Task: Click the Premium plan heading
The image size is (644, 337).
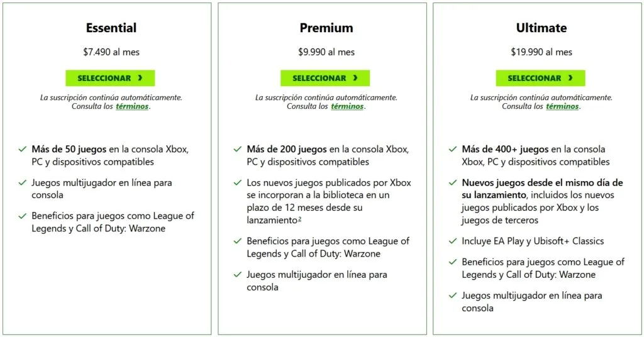Action: [326, 28]
